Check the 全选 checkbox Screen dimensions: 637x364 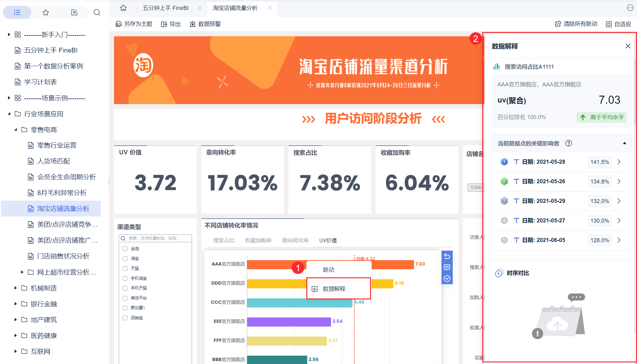(125, 248)
